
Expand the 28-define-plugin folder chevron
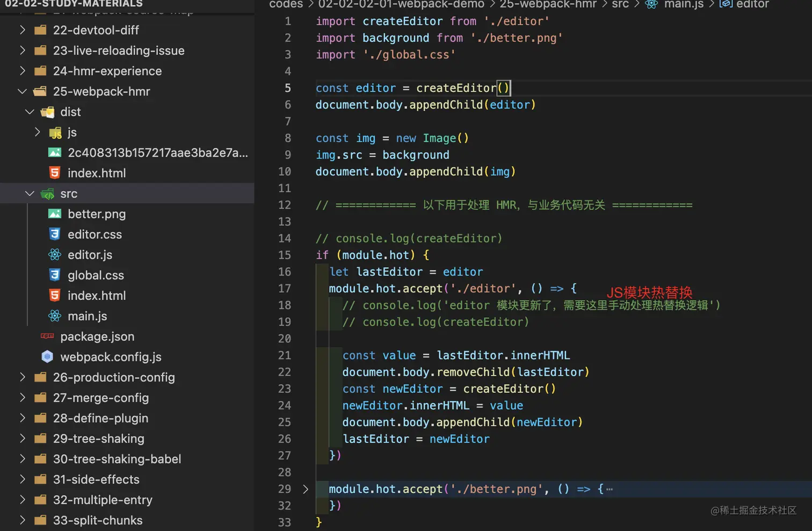[23, 418]
